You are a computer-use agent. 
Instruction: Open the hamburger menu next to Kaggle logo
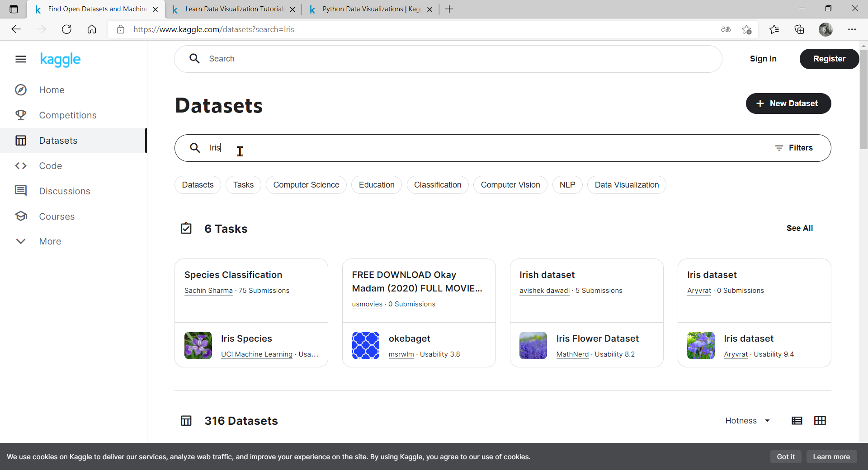pos(21,59)
